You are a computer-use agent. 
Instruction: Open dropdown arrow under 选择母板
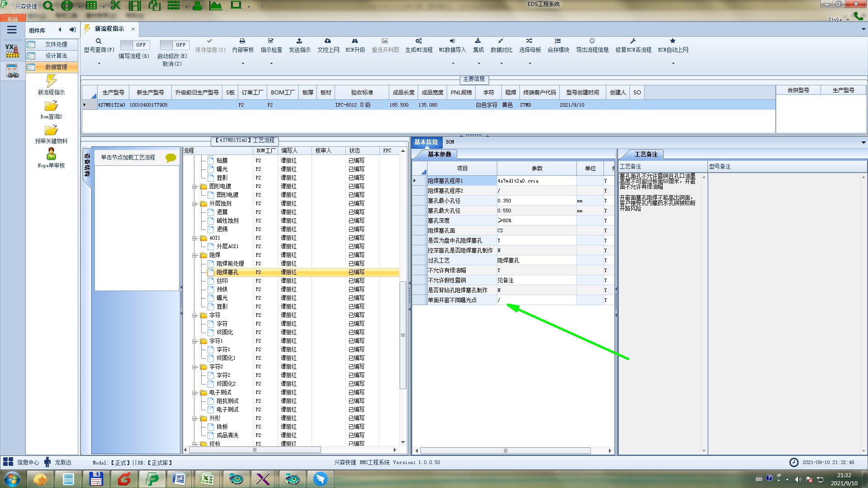click(x=530, y=64)
